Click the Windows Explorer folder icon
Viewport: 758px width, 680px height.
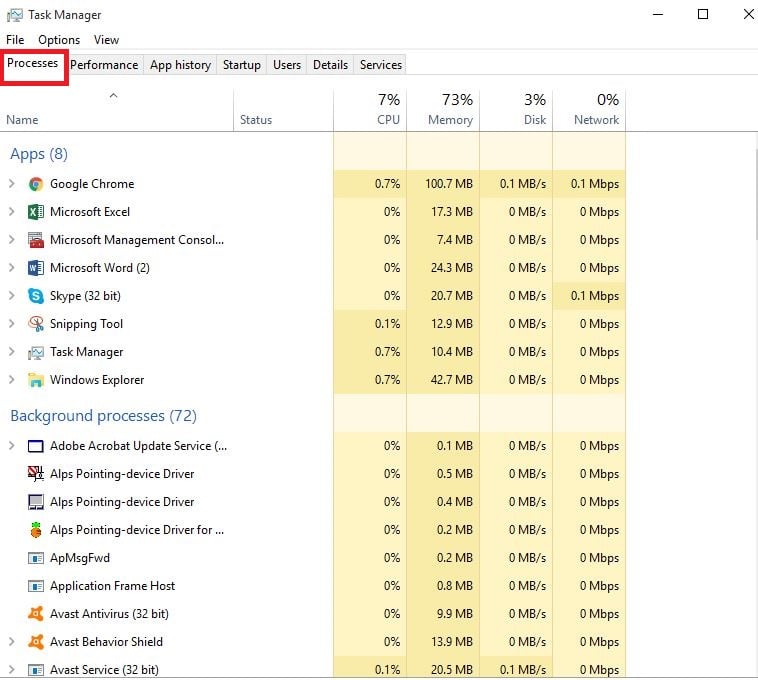36,380
